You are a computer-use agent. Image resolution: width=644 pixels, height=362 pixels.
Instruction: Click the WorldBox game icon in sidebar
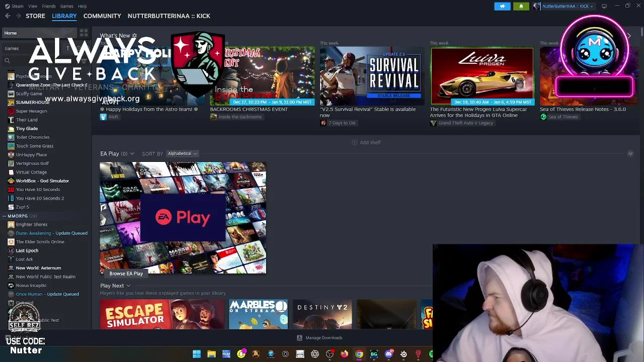coord(11,181)
